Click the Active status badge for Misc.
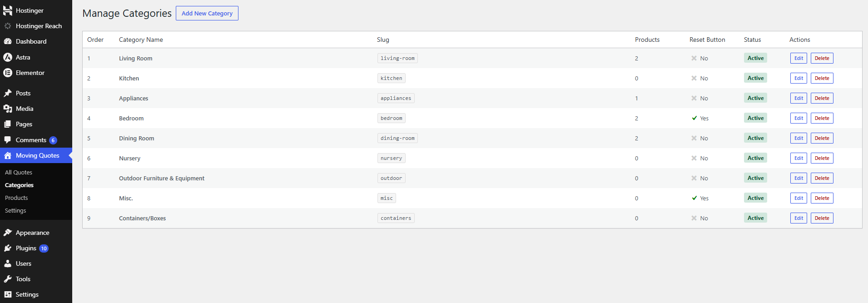The image size is (868, 303). 755,198
